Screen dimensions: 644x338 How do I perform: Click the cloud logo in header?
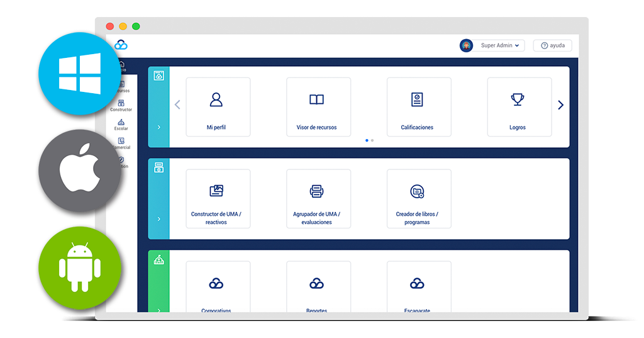tap(121, 45)
